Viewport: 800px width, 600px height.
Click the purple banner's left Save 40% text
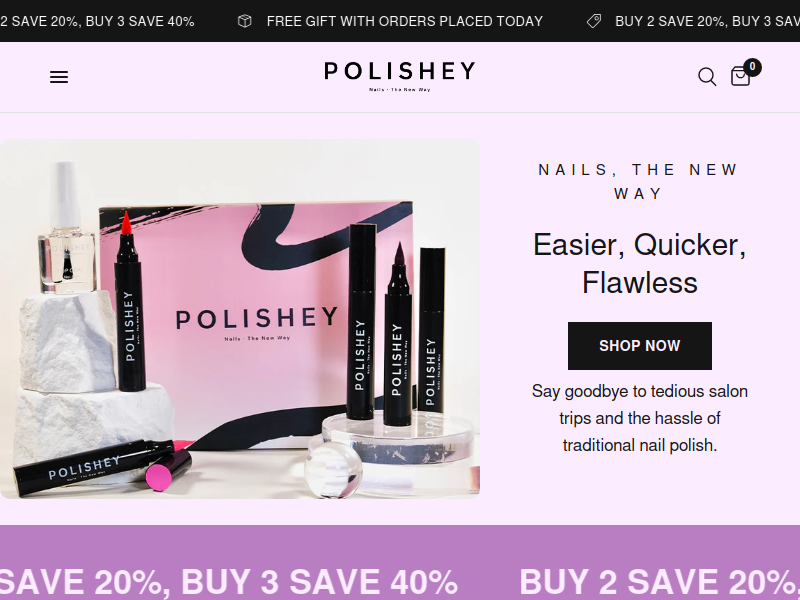click(228, 583)
